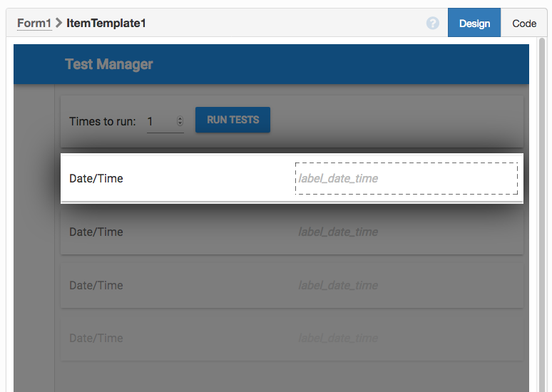This screenshot has height=392, width=552.
Task: Click the dashed-outlined label_date_time component
Action: click(407, 178)
